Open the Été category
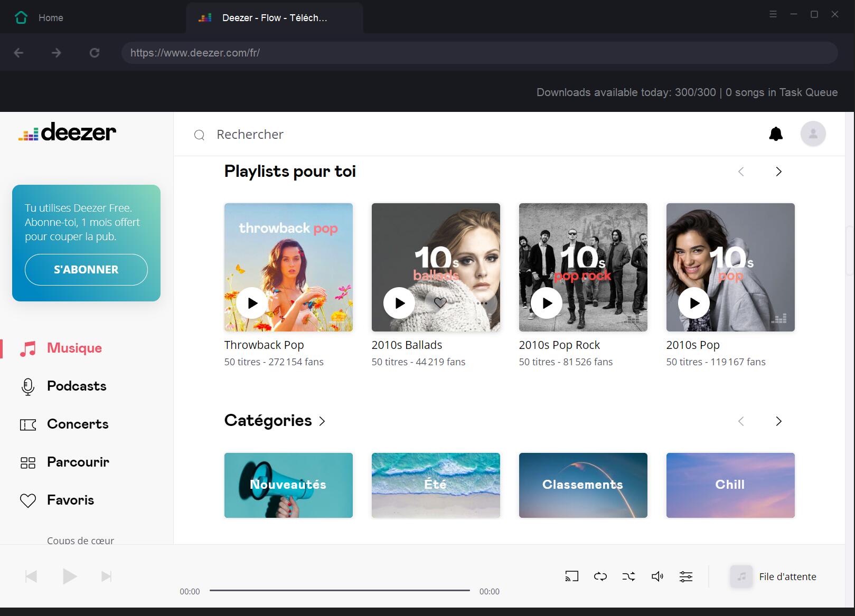The width and height of the screenshot is (855, 616). 436,485
